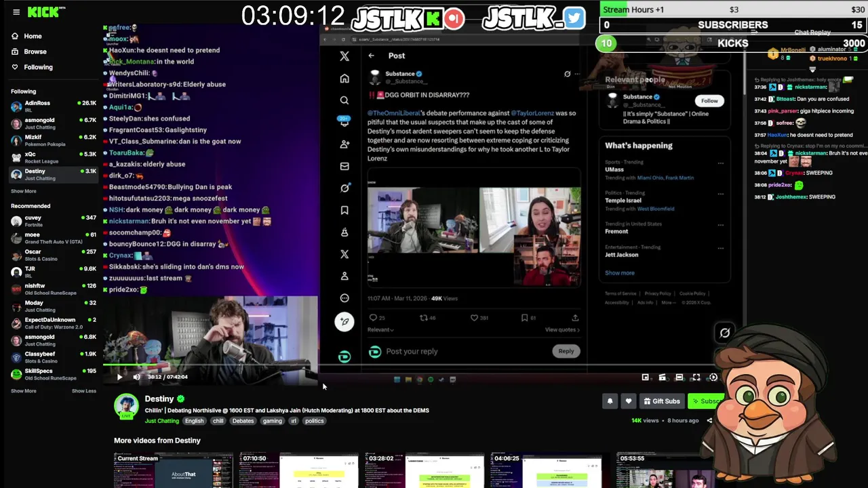Open X Bookmarks icon in sidebar
The width and height of the screenshot is (868, 488).
click(344, 210)
